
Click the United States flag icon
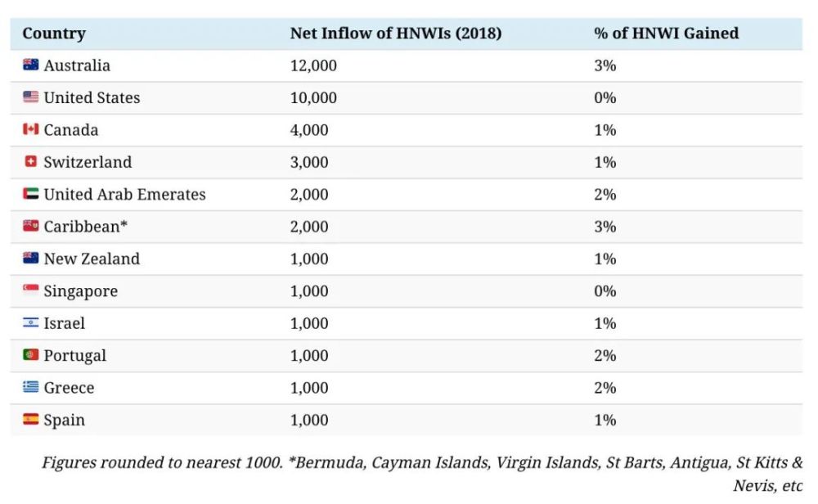click(x=31, y=97)
